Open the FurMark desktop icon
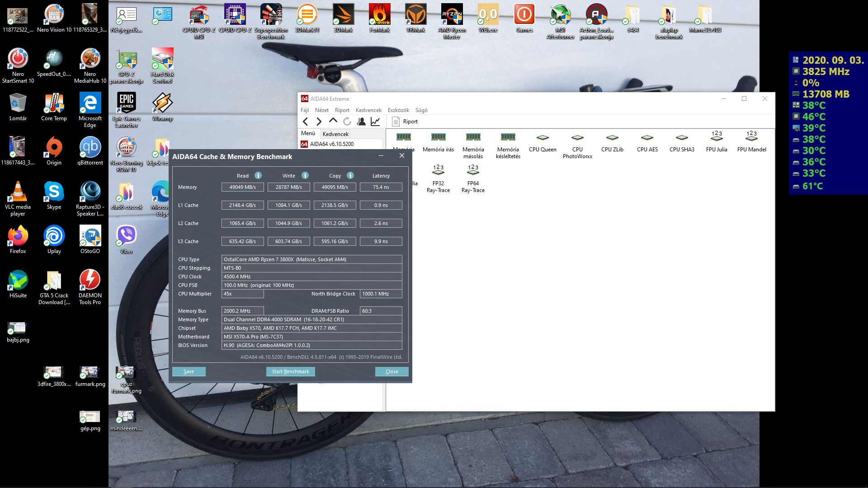 point(379,18)
